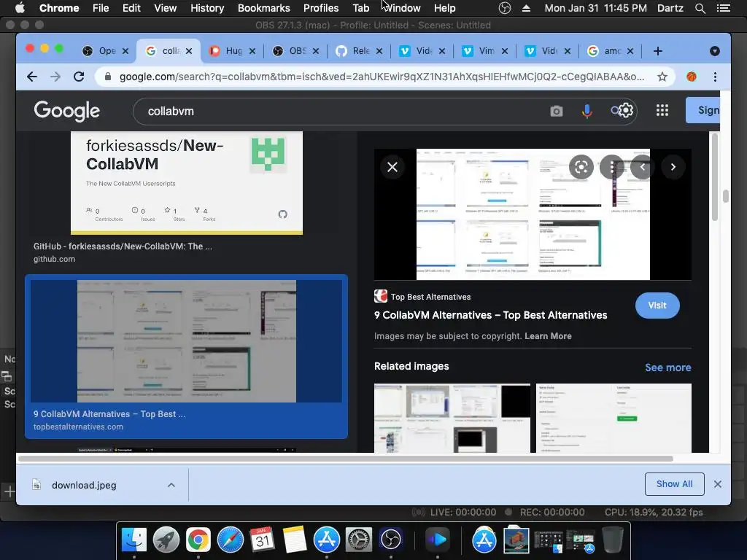
Task: Open the Bookmarks menu
Action: 263,8
